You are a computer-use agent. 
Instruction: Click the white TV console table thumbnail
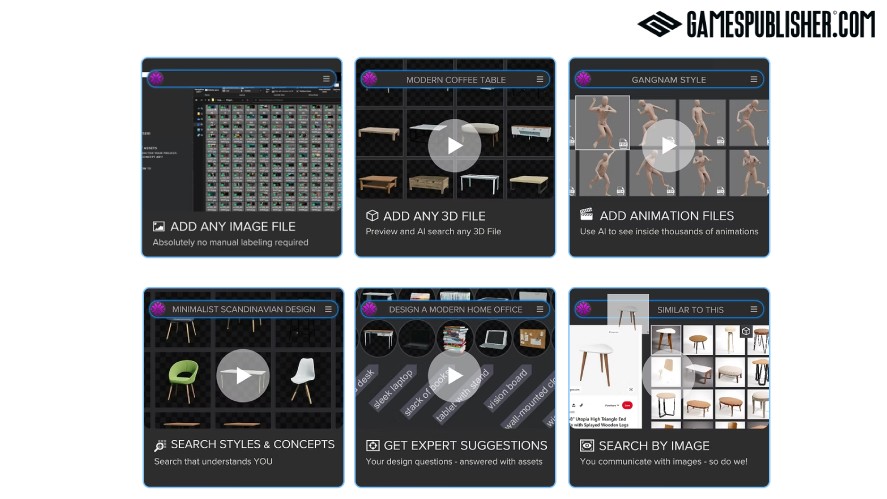[x=530, y=134]
